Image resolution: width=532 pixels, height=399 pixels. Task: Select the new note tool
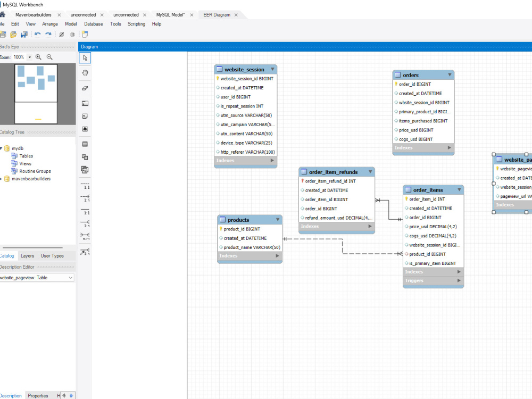(85, 116)
